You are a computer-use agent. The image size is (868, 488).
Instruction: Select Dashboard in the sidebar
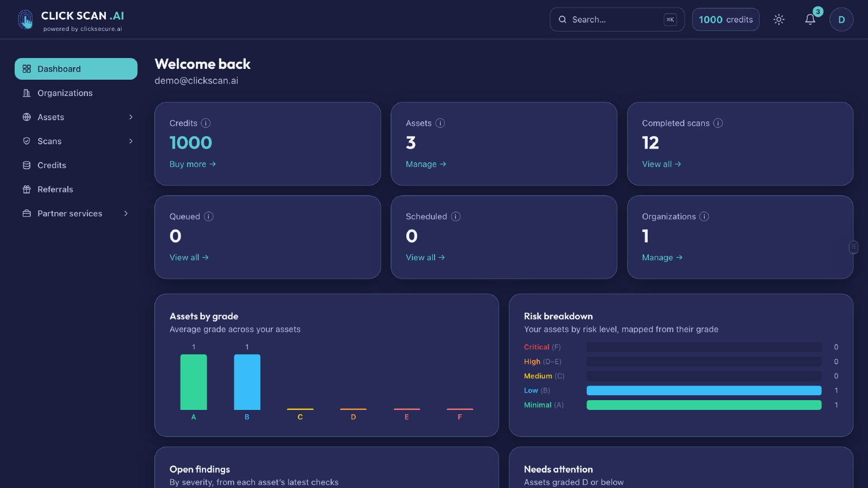[76, 69]
